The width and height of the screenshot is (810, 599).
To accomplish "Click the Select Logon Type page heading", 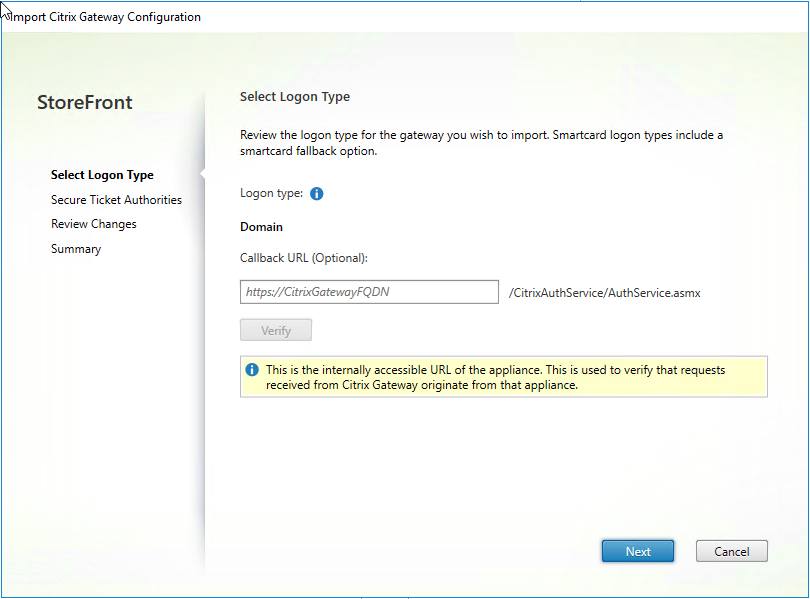I will 294,97.
